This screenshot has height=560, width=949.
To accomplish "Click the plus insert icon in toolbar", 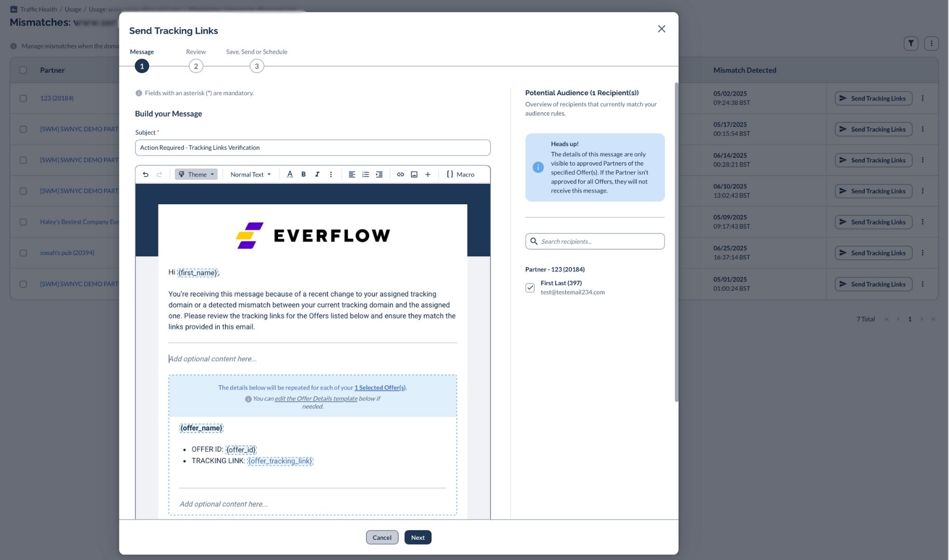I will click(x=428, y=175).
